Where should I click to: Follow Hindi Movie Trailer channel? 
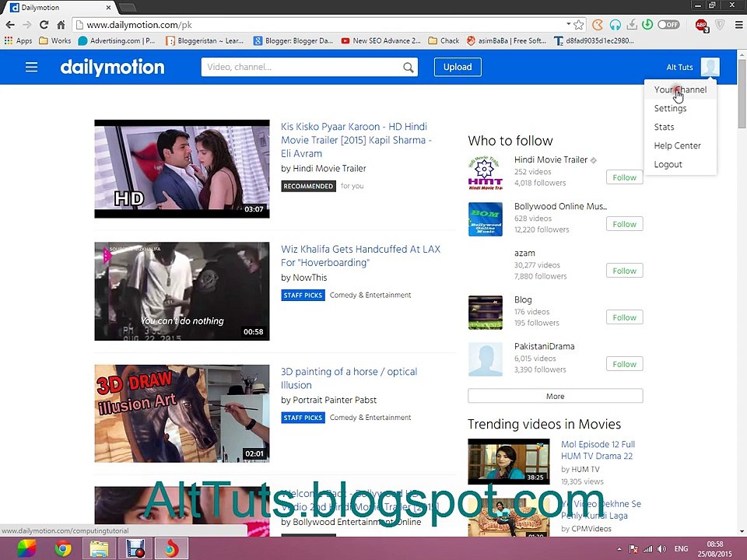[624, 177]
